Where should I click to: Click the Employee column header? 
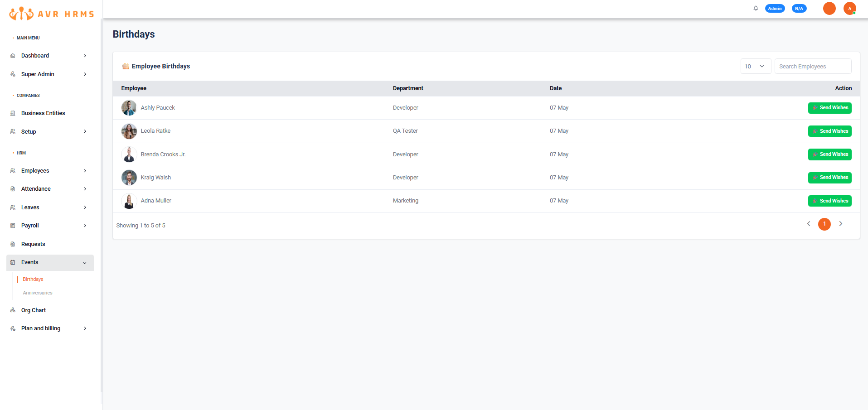[134, 88]
